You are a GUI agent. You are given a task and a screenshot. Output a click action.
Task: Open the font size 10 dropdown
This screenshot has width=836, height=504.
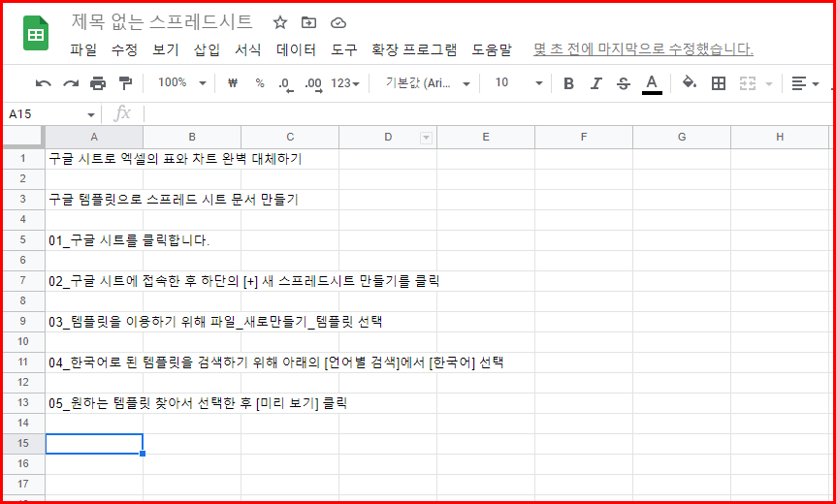(518, 82)
